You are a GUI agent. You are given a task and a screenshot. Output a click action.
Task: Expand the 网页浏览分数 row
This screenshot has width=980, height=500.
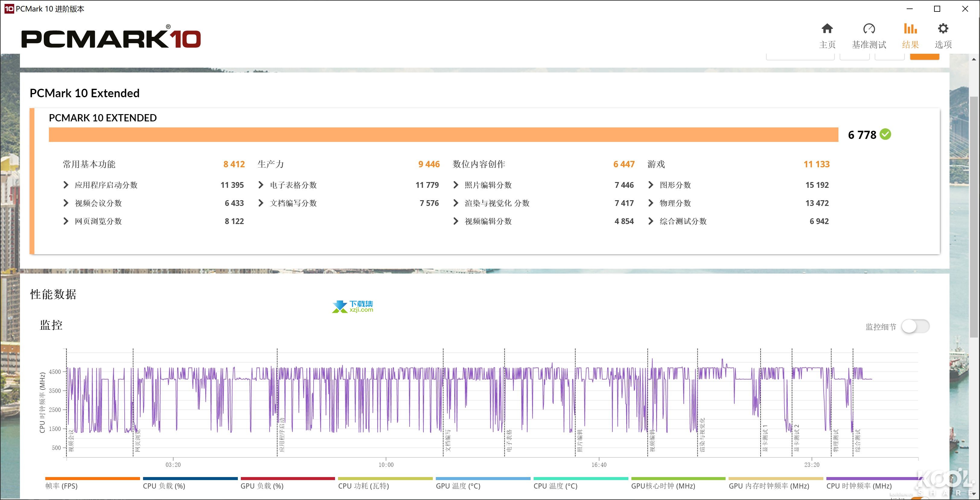click(x=66, y=221)
